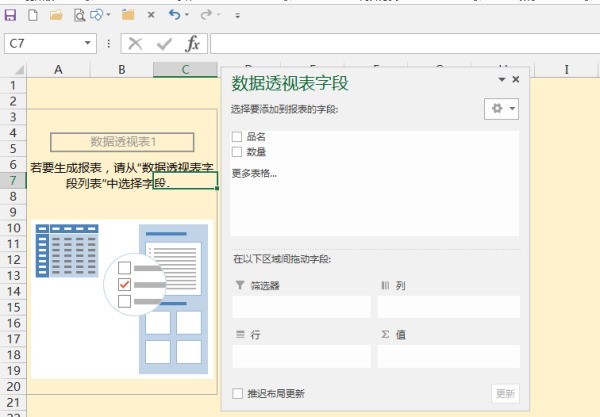The width and height of the screenshot is (600, 417).
Task: Click the Insert Function fx icon
Action: click(x=193, y=44)
